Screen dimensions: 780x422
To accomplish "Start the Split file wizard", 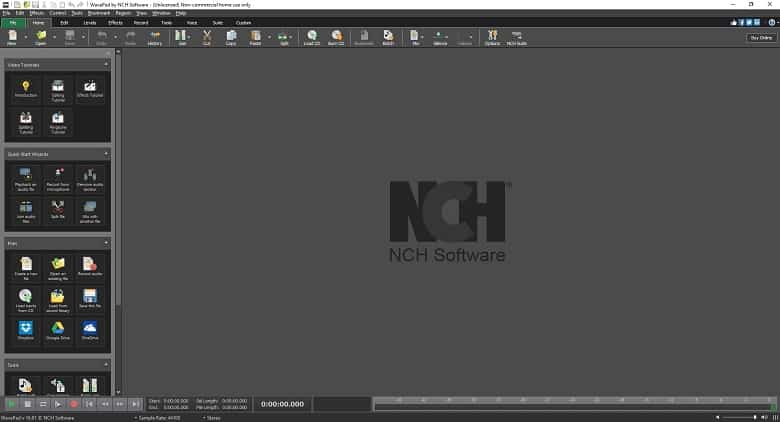I will tap(58, 211).
